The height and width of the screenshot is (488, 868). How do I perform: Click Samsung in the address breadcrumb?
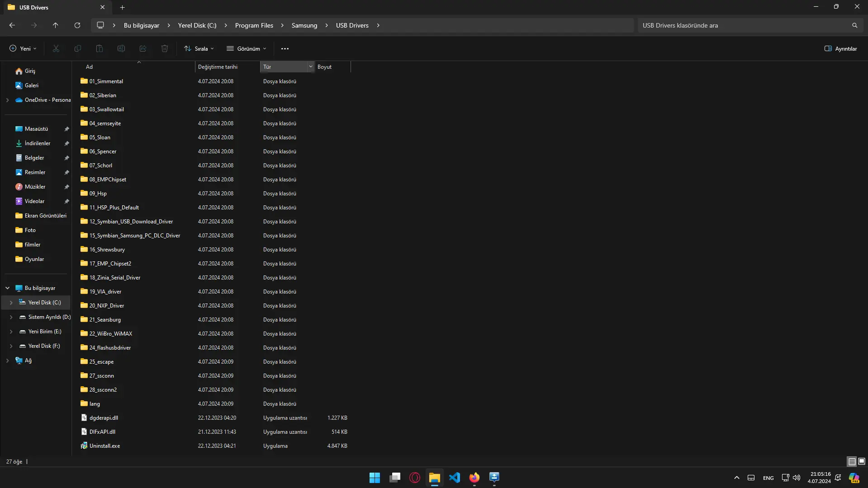(304, 25)
